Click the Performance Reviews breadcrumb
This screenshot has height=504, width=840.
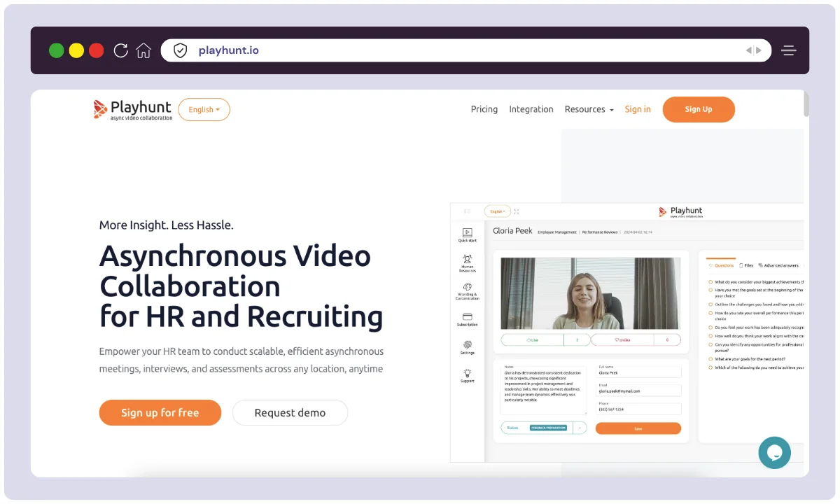601,232
